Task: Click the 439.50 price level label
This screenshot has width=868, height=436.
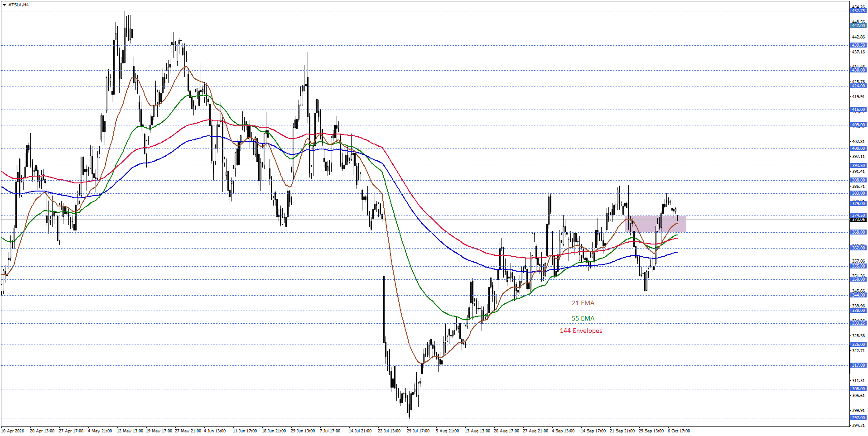Action: click(858, 45)
